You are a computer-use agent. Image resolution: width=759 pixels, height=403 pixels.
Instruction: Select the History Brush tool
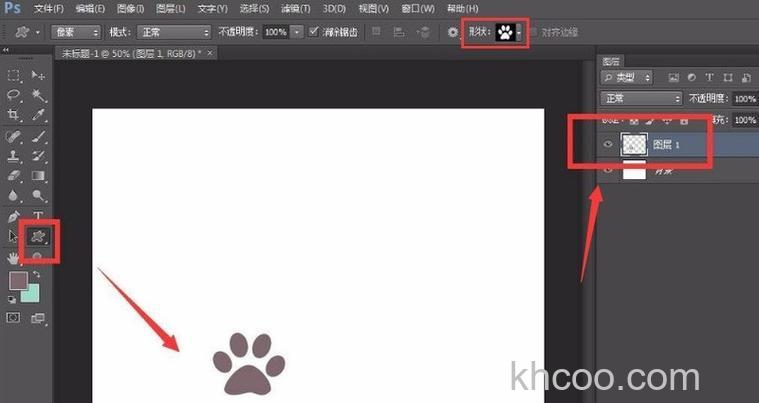coord(38,156)
